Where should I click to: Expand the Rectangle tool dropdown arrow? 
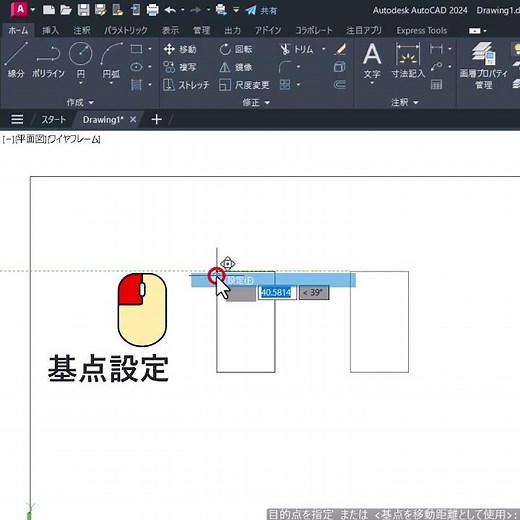150,49
